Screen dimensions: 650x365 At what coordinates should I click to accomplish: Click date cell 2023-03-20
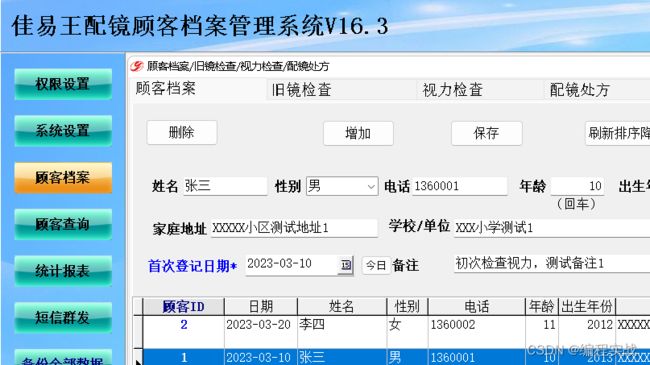click(x=261, y=331)
